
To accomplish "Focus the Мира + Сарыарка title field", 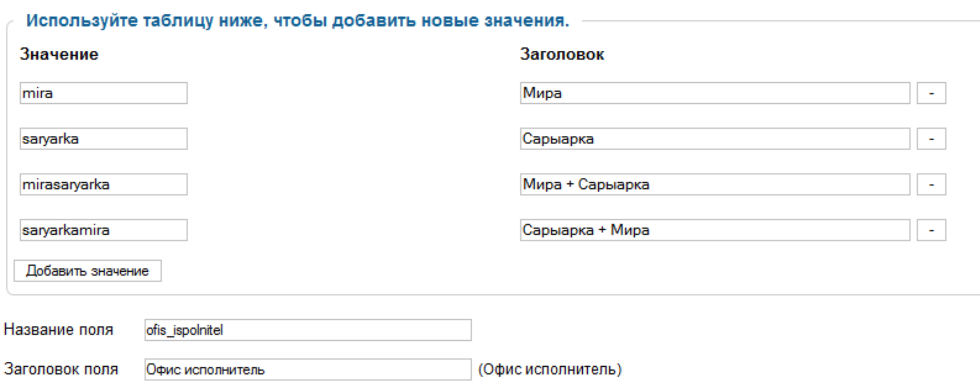I will 714,184.
